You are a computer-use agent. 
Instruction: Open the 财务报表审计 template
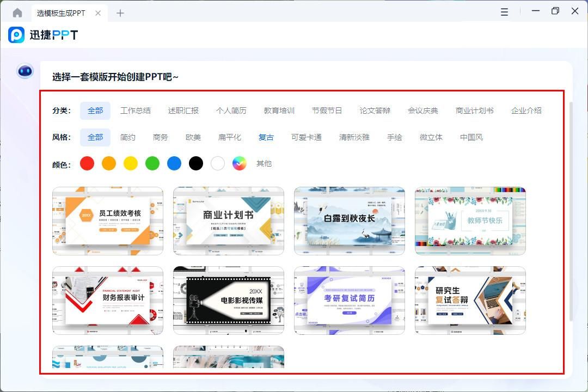(x=108, y=301)
